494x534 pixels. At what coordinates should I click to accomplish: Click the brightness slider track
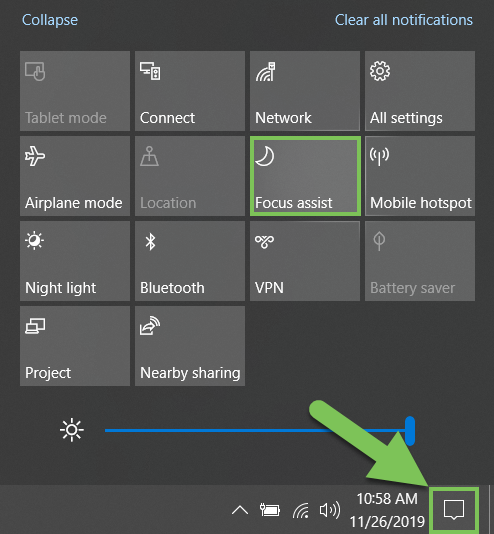(x=259, y=430)
